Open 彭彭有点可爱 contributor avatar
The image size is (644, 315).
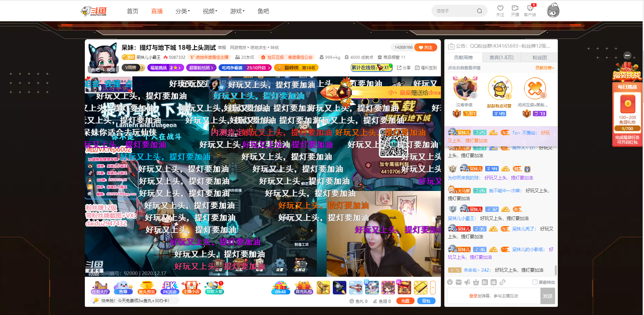pos(499,88)
